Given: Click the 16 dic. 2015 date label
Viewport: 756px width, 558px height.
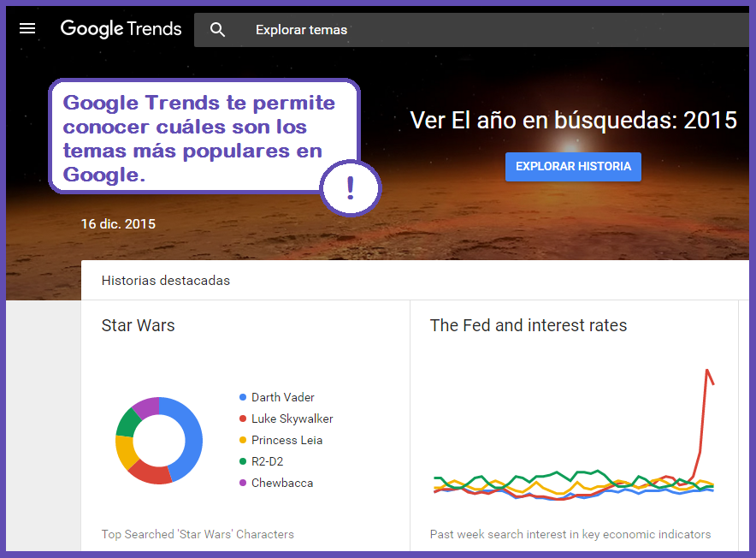Looking at the screenshot, I should 118,224.
